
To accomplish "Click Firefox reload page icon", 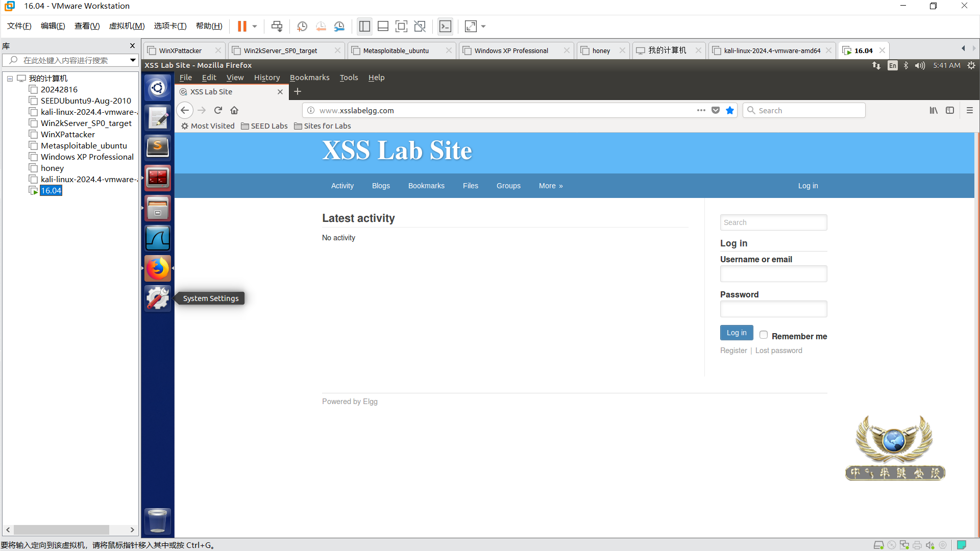I will pyautogui.click(x=218, y=110).
